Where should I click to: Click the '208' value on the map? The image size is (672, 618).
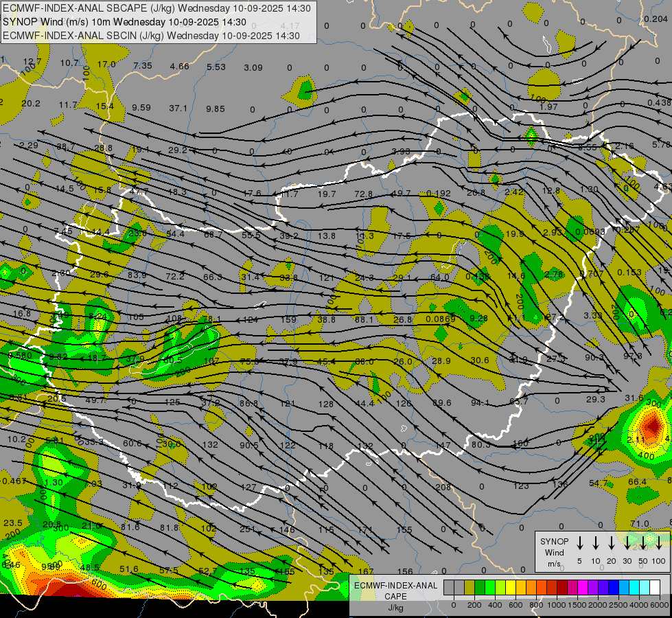(443, 488)
